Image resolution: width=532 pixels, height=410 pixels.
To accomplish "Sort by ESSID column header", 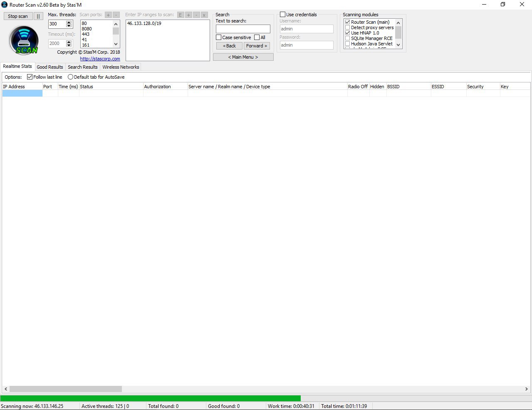I will (448, 87).
